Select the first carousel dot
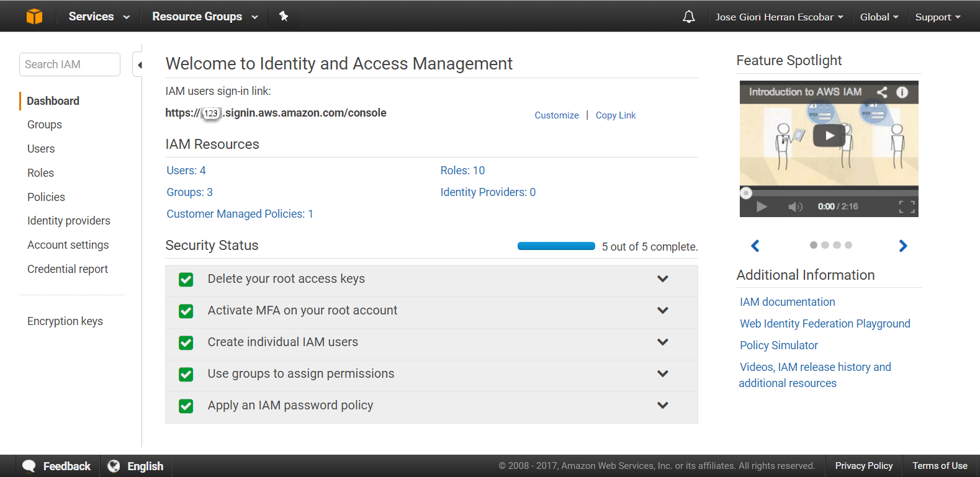 pyautogui.click(x=814, y=245)
